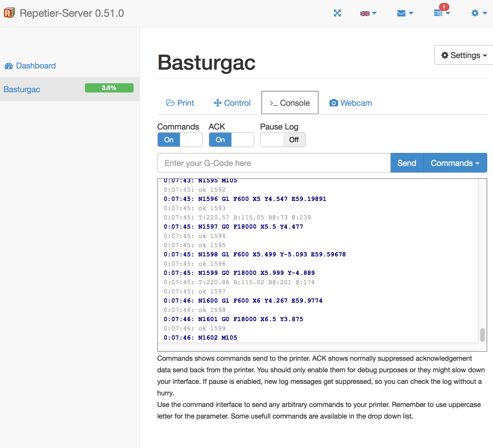Enable the Pause Log switch

click(283, 140)
